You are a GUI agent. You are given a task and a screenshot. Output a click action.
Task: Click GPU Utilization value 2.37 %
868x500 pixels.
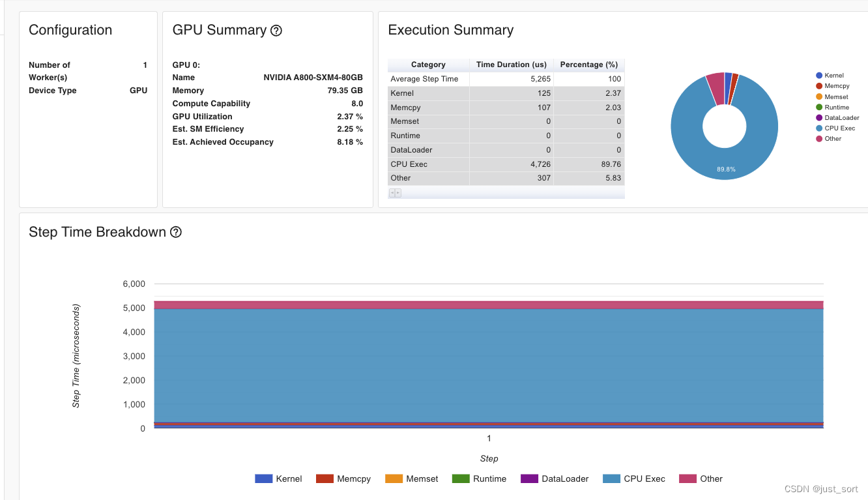point(350,117)
